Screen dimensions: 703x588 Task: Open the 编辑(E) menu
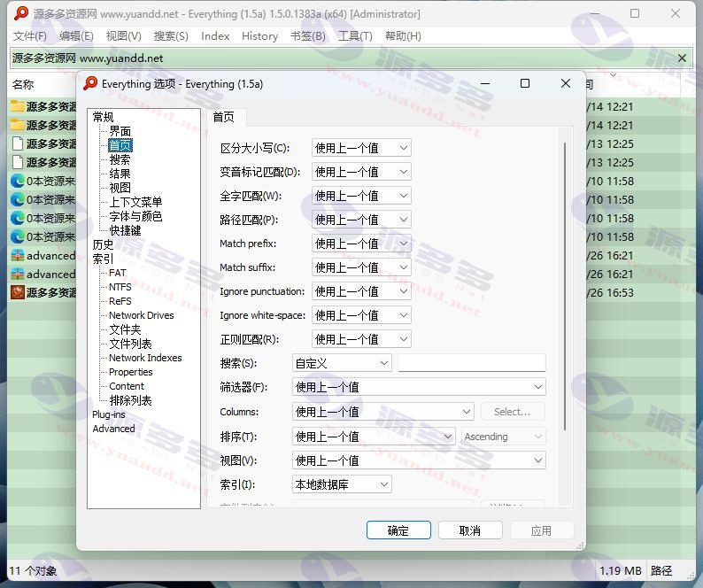click(x=76, y=36)
